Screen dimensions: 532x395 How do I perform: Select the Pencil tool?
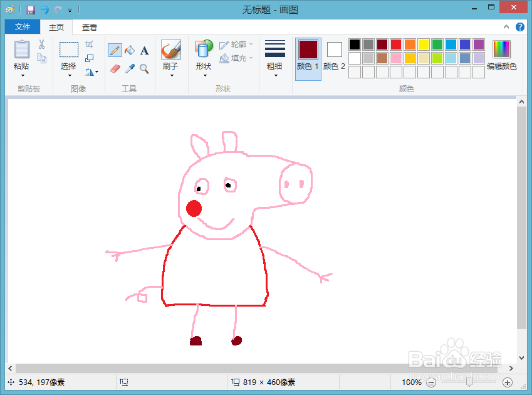coord(115,50)
